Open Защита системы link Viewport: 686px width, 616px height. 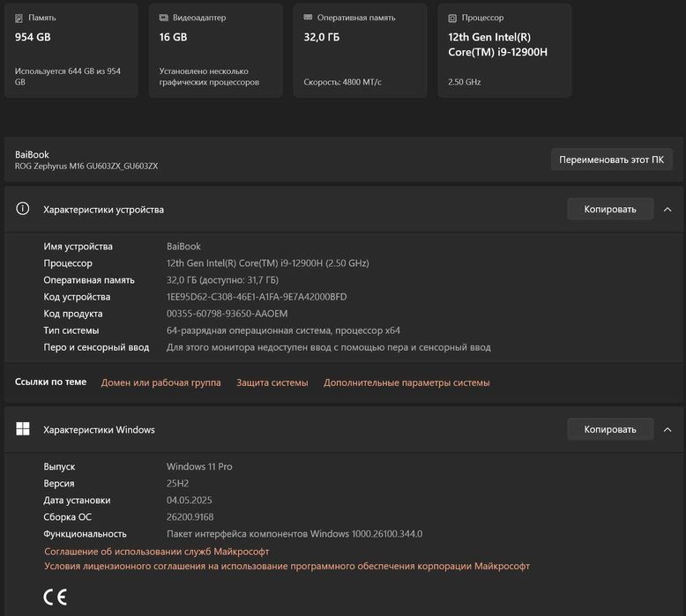pos(272,382)
